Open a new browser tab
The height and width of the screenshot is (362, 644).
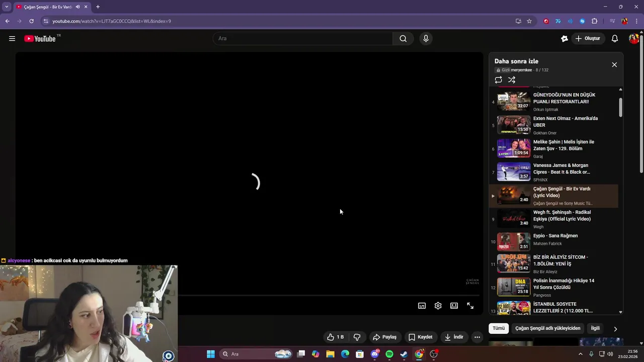point(98,7)
